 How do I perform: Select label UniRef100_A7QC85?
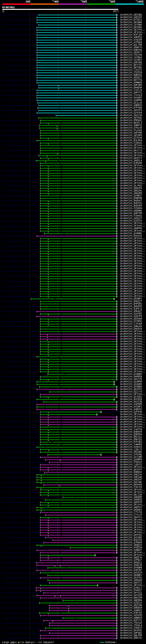tap(131, 40)
